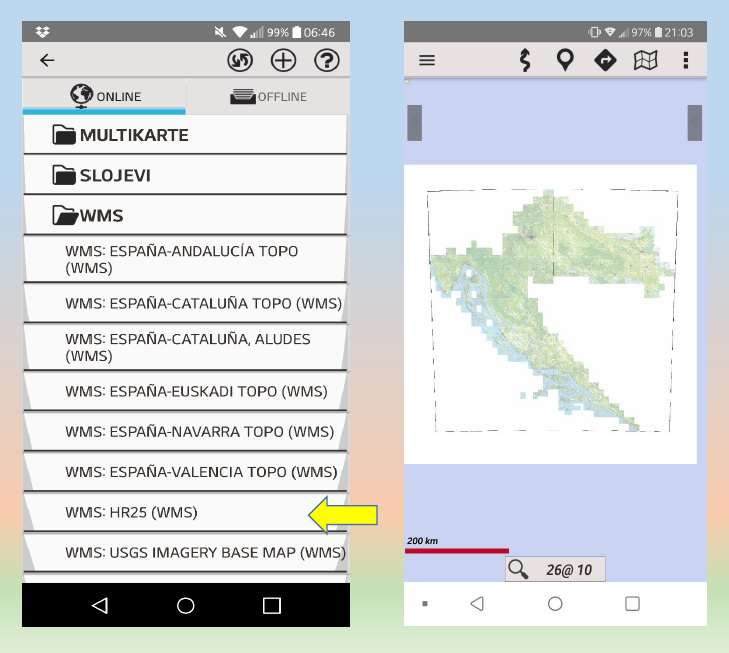Tap the magnifier zoom level button
Viewport: 729px width, 653px height.
click(x=555, y=570)
